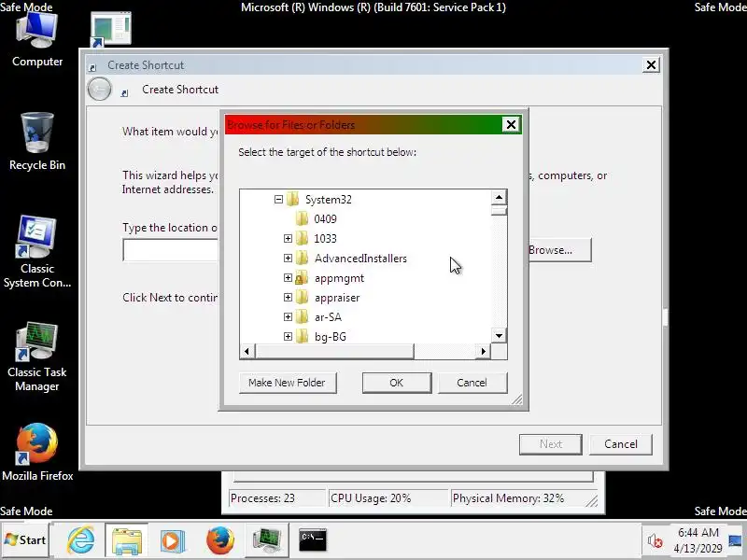The width and height of the screenshot is (747, 560).
Task: Click the tree scroll left arrow
Action: pyautogui.click(x=247, y=352)
